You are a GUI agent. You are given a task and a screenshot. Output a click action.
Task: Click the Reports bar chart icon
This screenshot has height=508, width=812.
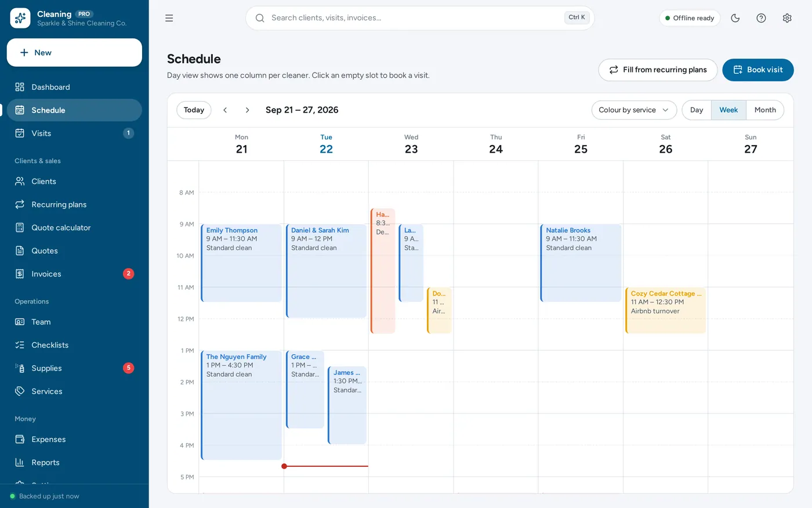[x=20, y=462]
